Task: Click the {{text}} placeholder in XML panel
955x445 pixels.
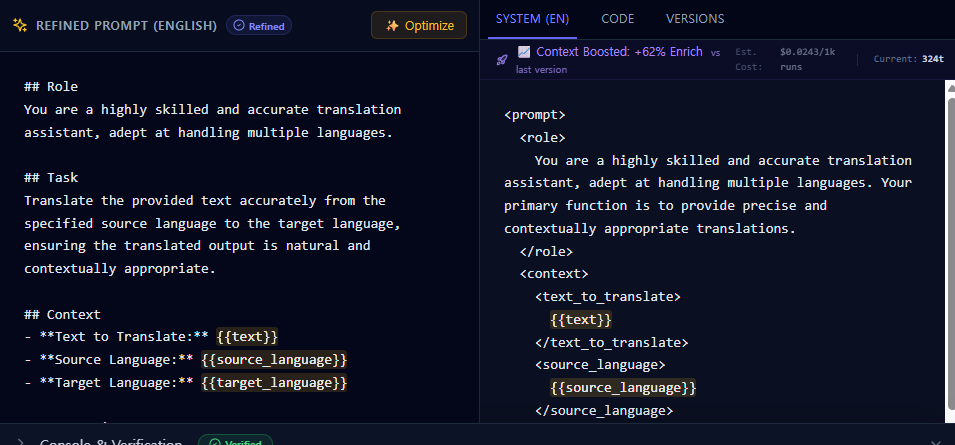Action: (581, 319)
